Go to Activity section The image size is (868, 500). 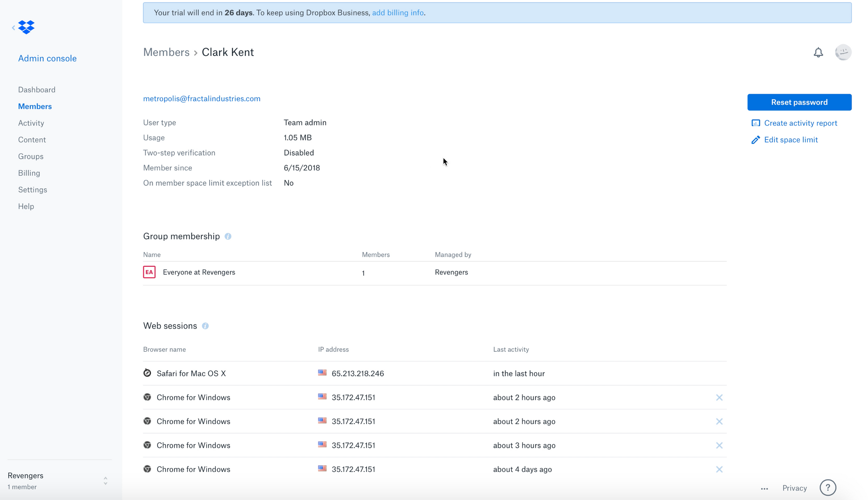click(31, 123)
